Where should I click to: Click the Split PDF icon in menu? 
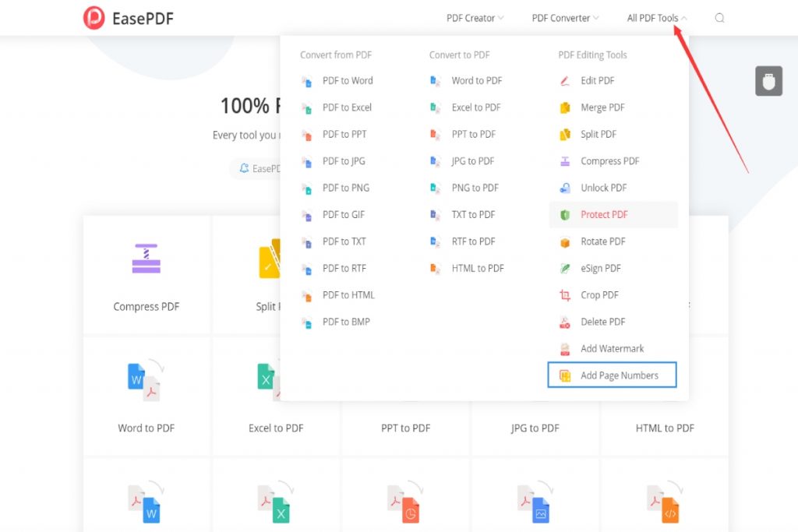coord(565,134)
